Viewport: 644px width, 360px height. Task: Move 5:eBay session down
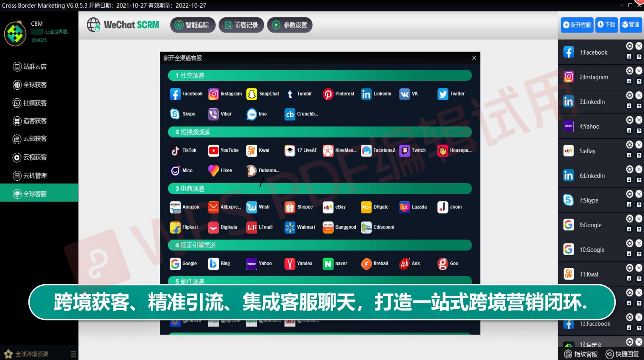click(x=629, y=155)
